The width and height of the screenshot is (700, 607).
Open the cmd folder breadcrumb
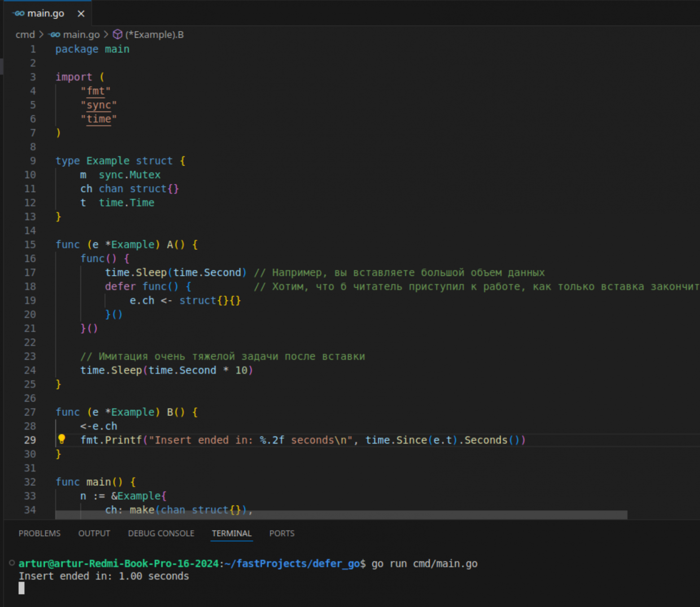coord(25,35)
